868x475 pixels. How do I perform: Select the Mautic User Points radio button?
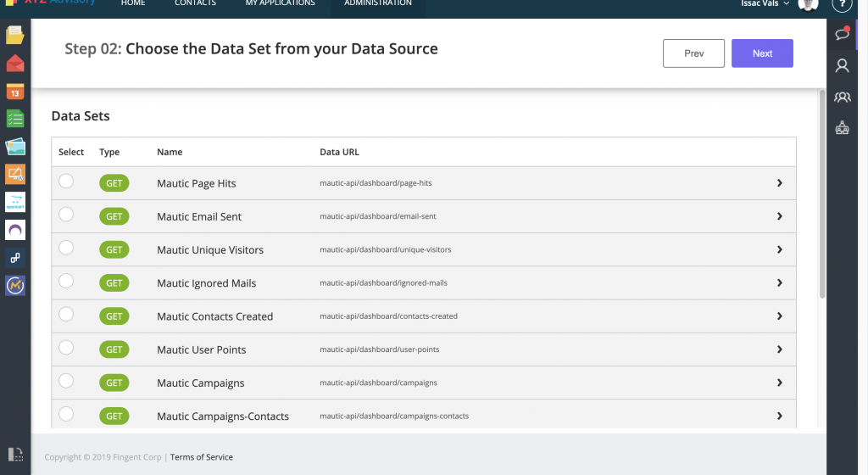point(66,347)
